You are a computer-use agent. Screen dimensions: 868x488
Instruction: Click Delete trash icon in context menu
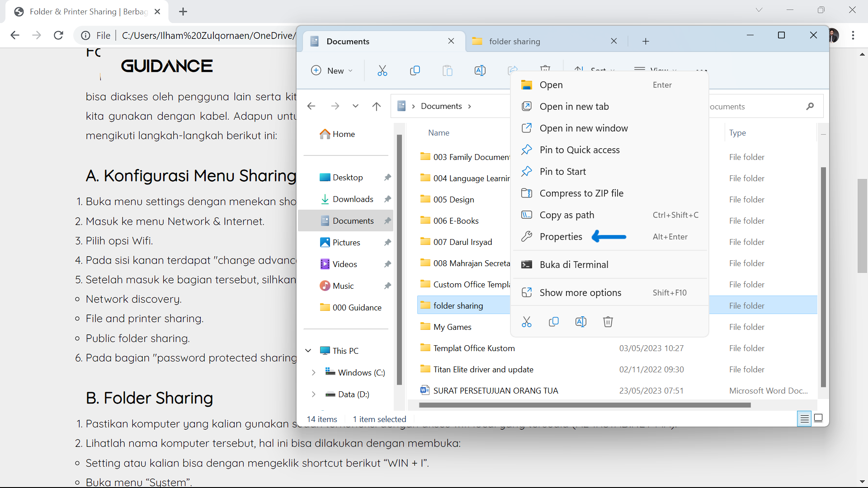608,322
